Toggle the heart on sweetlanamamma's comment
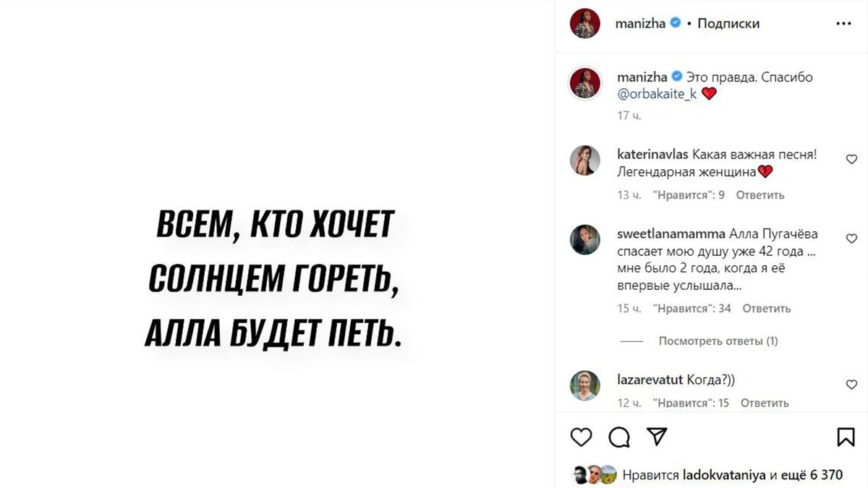Image resolution: width=868 pixels, height=488 pixels. pyautogui.click(x=851, y=238)
